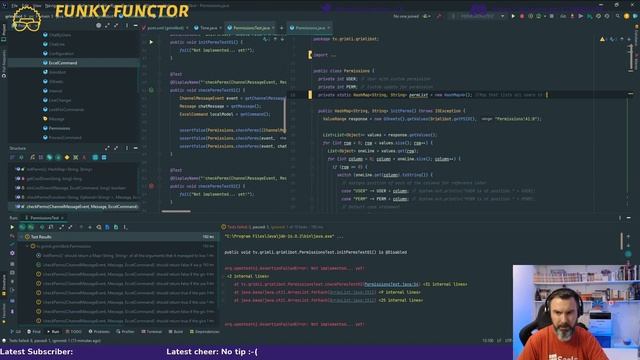Viewport: 640px width, 360px height.
Task: Click the gutter run arrow beside initPermsTest01
Action: [151, 42]
